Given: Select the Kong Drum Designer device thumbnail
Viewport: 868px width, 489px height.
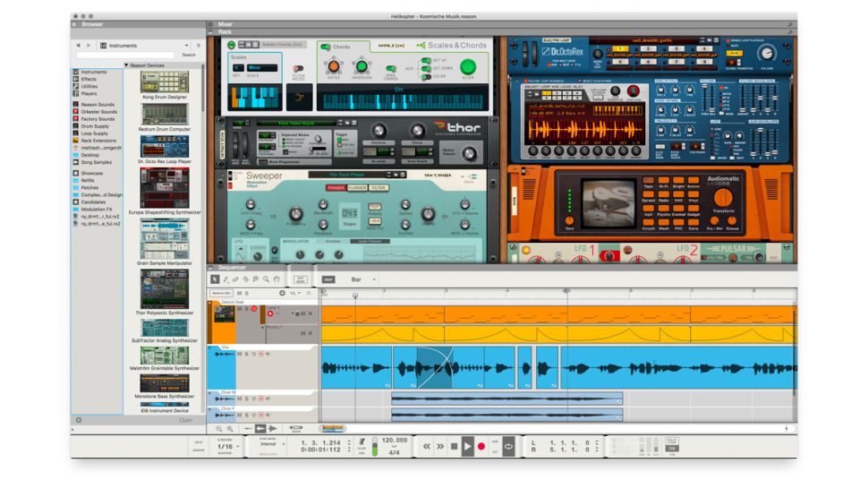Looking at the screenshot, I should tap(165, 82).
